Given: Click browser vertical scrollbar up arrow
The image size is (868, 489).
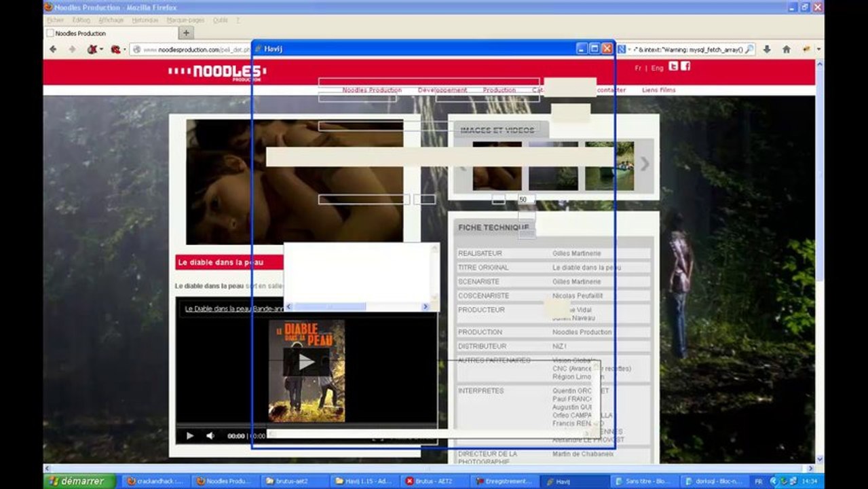Looking at the screenshot, I should pos(820,63).
